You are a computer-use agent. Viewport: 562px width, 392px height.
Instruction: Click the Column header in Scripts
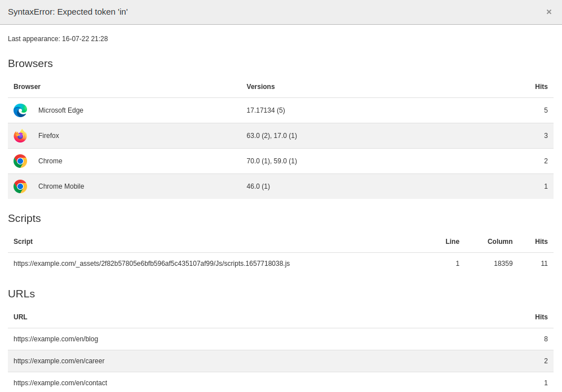499,242
